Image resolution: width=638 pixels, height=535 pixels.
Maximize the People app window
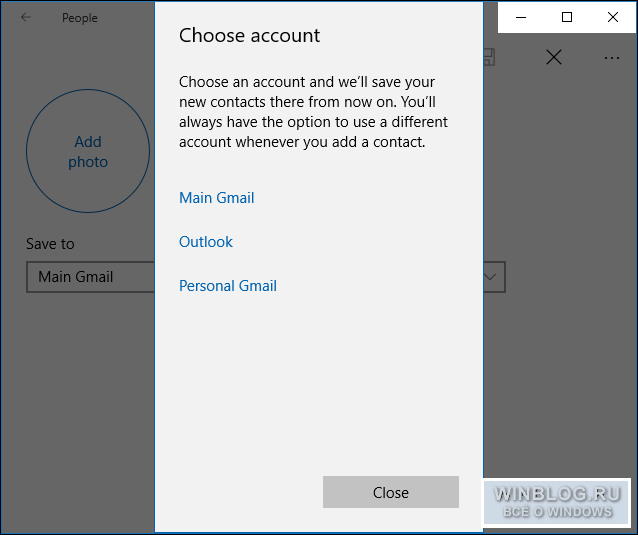pos(567,17)
